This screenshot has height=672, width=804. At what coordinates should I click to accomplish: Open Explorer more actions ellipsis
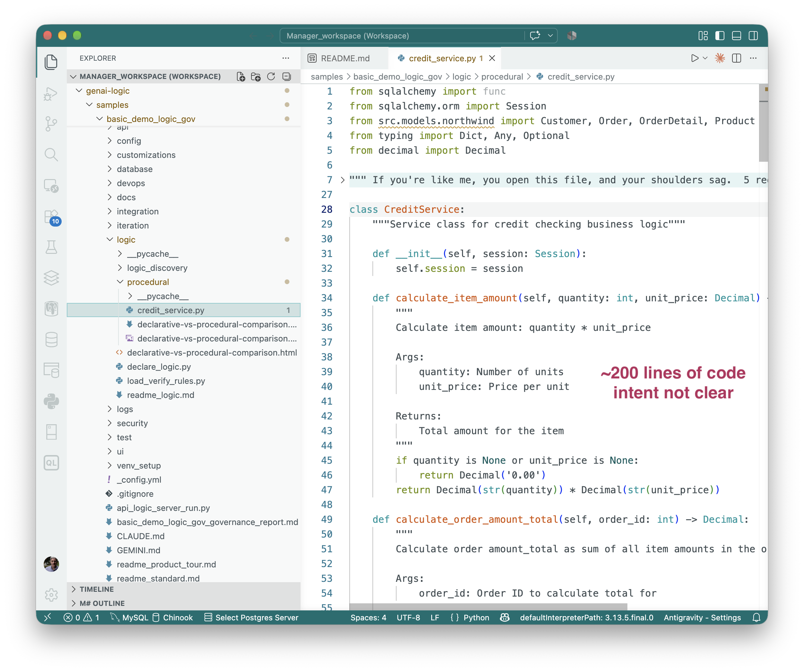point(286,58)
